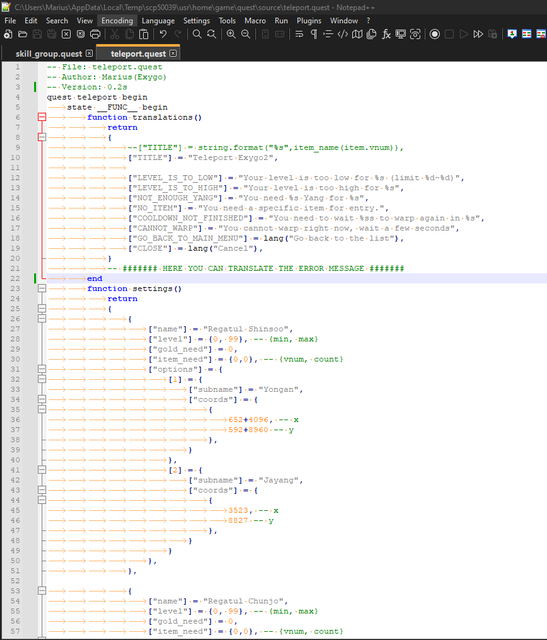Click the Open file folder icon
This screenshot has width=547, height=640.
point(22,34)
